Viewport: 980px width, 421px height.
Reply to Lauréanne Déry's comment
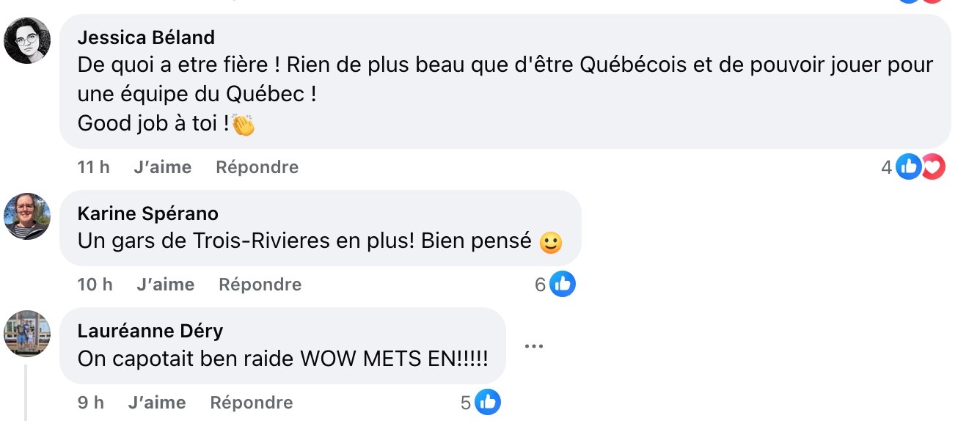point(251,403)
